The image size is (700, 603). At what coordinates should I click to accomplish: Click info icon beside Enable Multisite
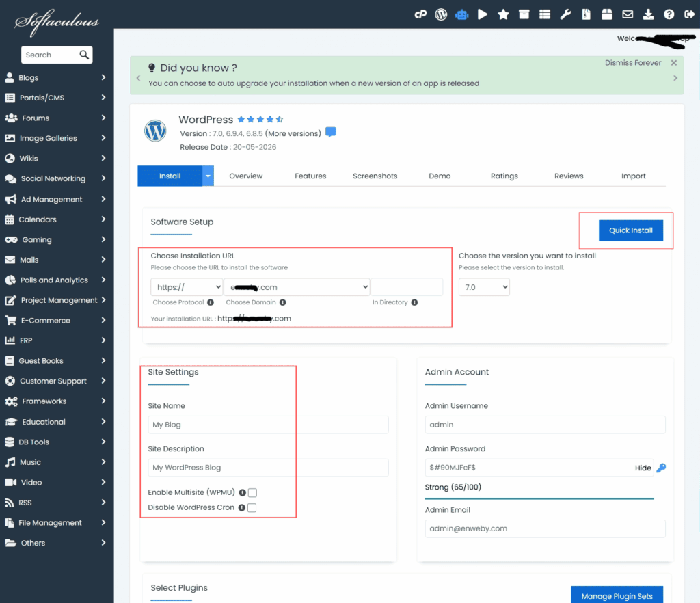point(242,492)
